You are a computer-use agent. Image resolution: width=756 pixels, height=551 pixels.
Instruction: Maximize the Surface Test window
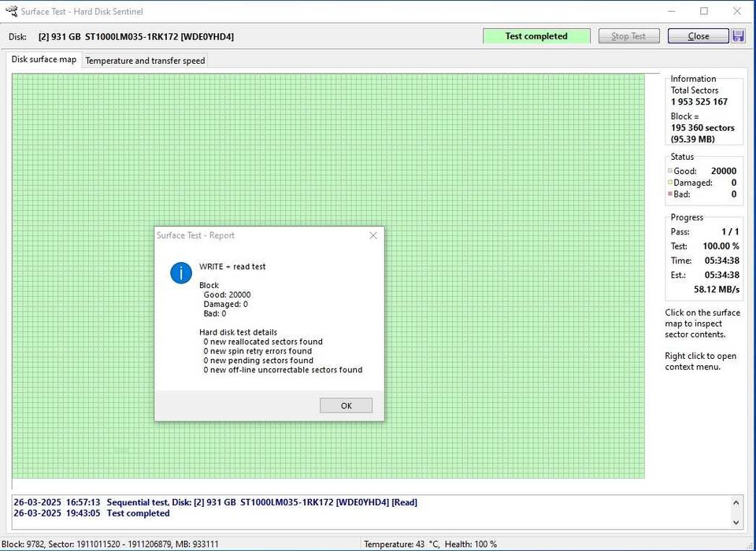704,11
